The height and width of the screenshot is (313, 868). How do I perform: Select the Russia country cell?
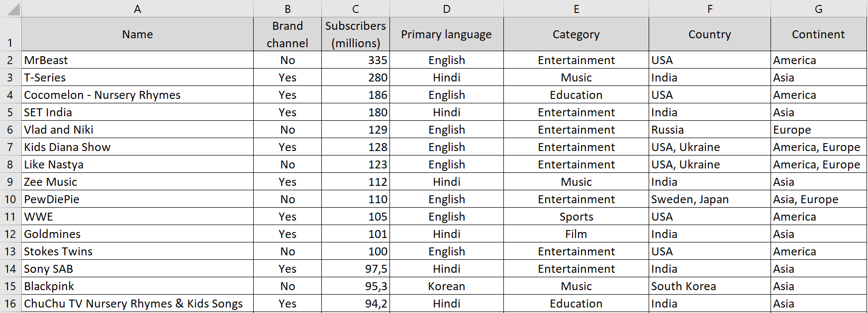(x=709, y=130)
